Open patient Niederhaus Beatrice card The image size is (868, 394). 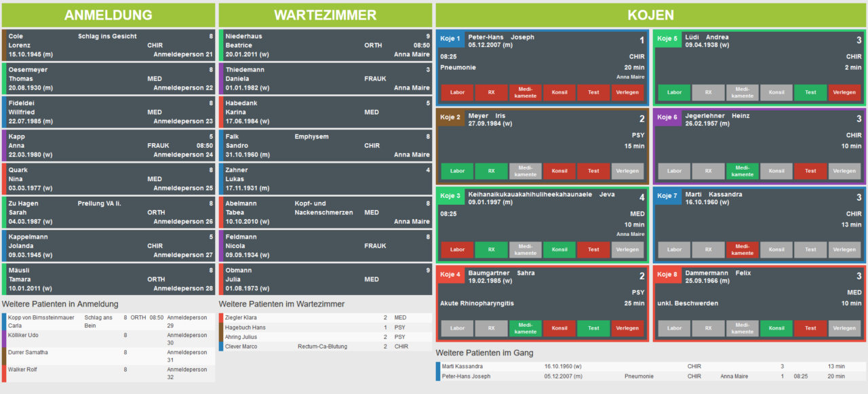point(325,45)
